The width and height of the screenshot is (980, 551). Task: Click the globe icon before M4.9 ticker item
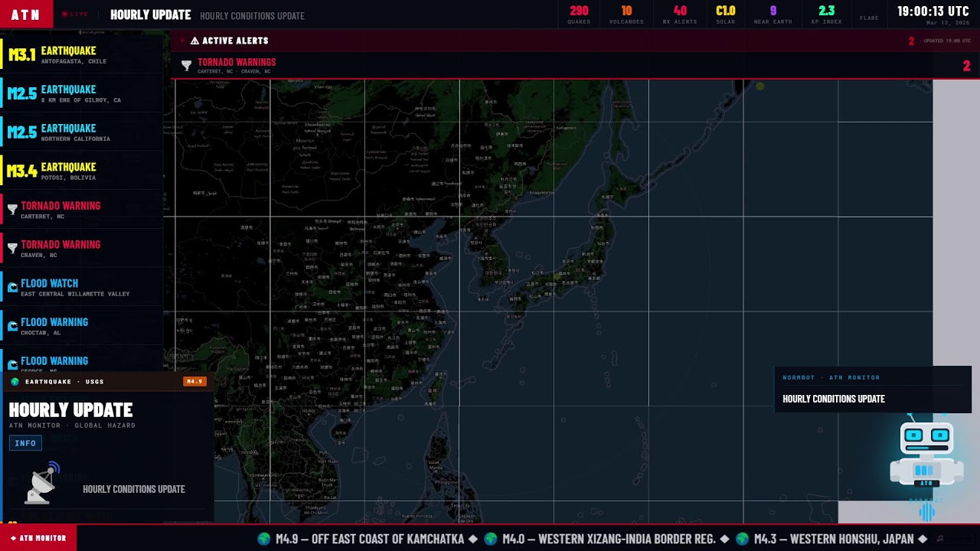click(264, 539)
